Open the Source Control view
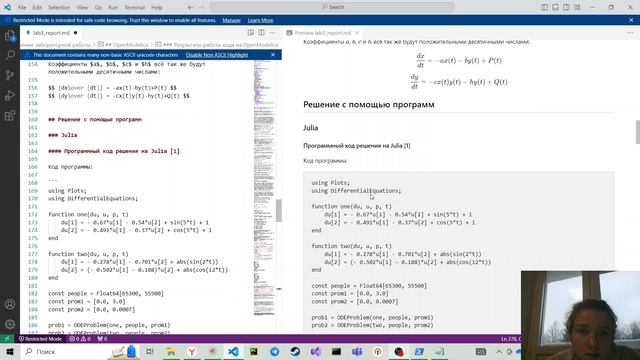Image resolution: width=640 pixels, height=360 pixels. pyautogui.click(x=10, y=75)
